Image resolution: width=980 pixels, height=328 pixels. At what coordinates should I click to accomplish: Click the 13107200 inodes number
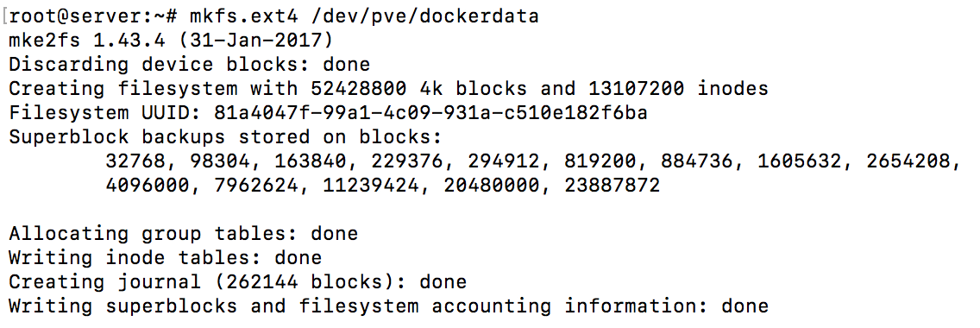[x=636, y=89]
